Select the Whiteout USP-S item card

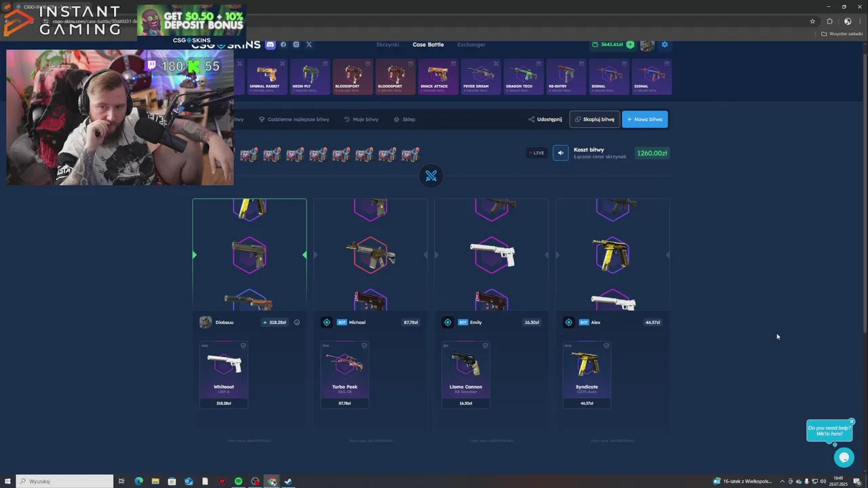click(x=224, y=375)
